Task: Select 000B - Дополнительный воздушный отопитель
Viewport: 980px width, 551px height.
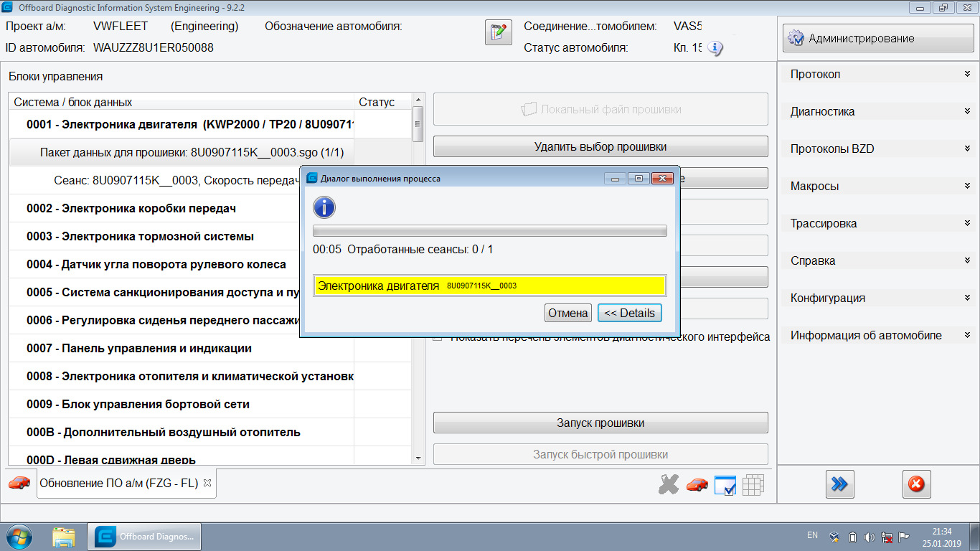Action: 210,432
